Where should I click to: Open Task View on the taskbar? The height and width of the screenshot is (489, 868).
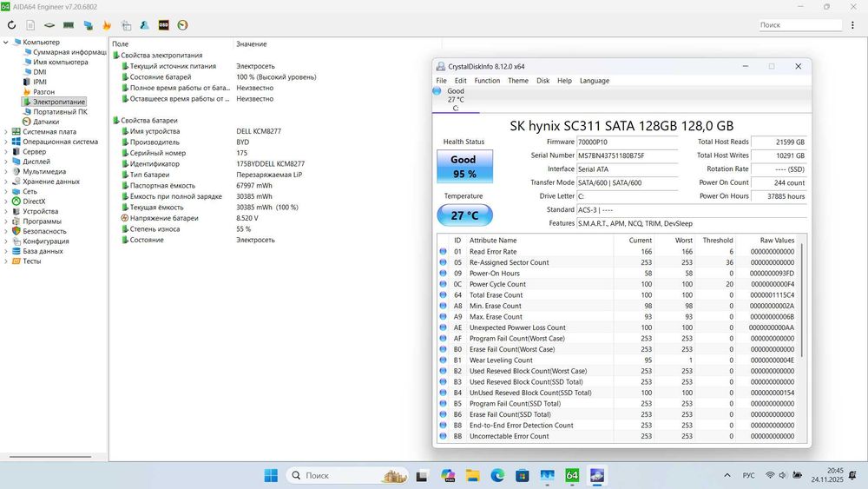click(x=422, y=475)
